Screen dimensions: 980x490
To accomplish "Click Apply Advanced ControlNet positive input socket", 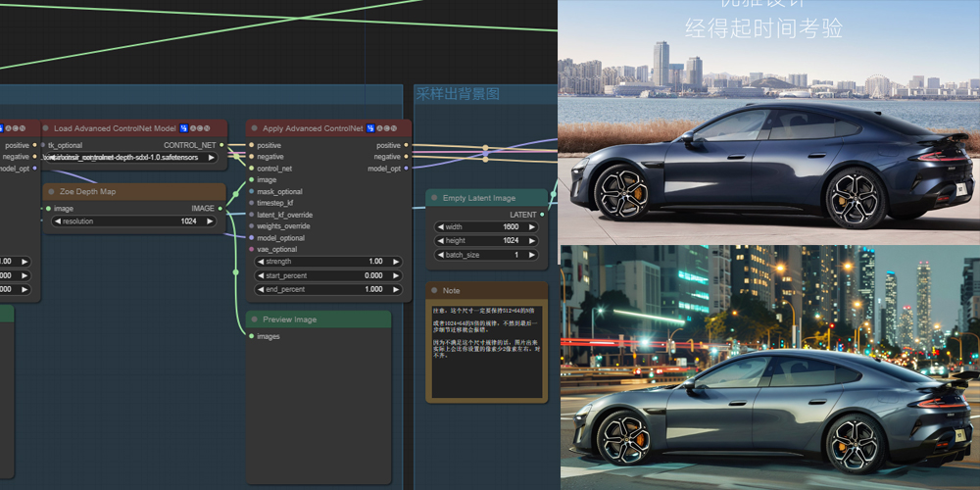I will point(251,145).
